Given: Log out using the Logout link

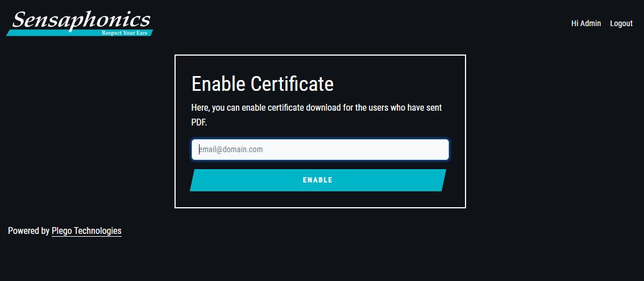Looking at the screenshot, I should coord(621,23).
